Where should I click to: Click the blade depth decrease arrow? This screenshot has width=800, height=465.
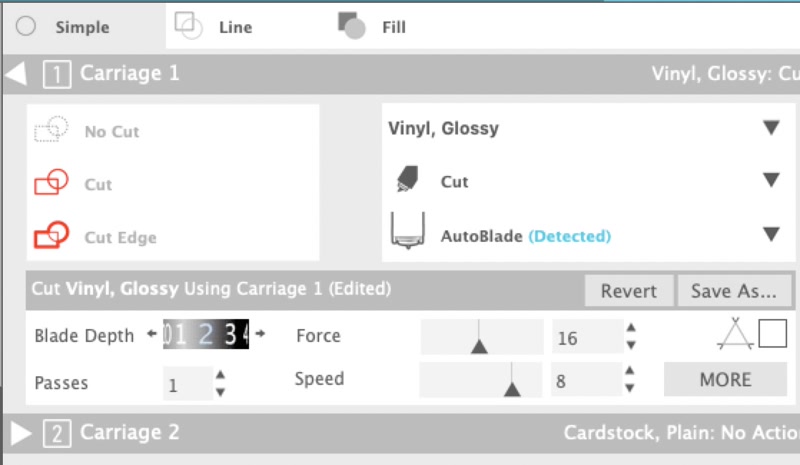152,334
